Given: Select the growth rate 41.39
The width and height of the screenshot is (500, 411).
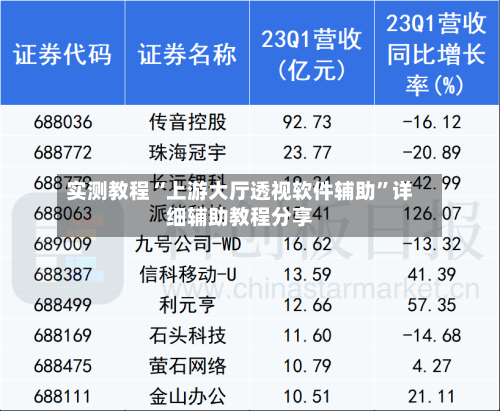Looking at the screenshot, I should tap(432, 275).
